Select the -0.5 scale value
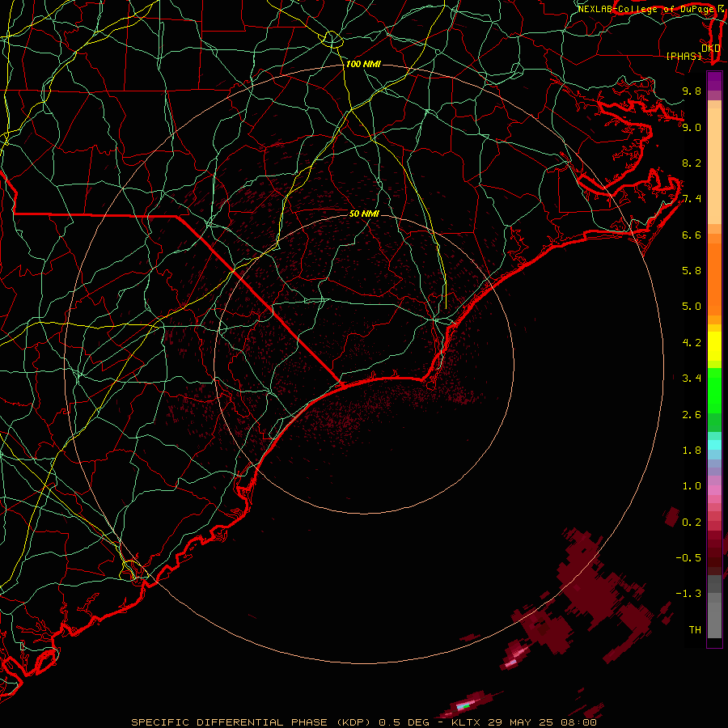 [688, 558]
